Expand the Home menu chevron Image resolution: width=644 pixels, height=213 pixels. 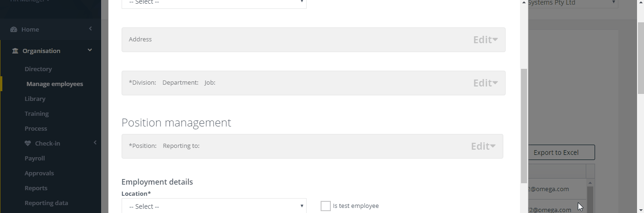pyautogui.click(x=90, y=29)
